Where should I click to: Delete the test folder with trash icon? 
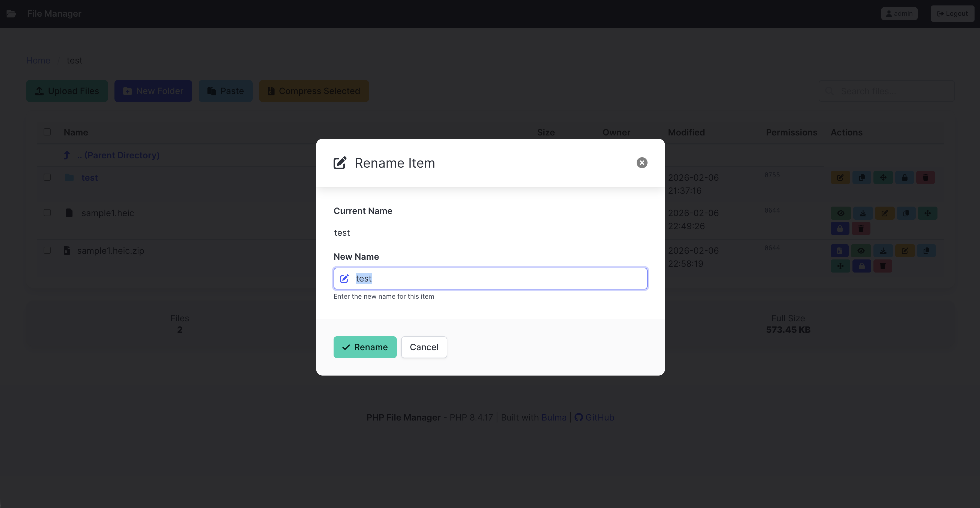coord(925,178)
